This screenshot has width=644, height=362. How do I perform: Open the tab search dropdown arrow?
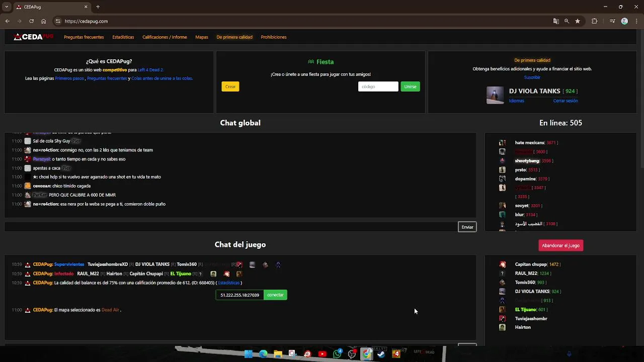6,7
